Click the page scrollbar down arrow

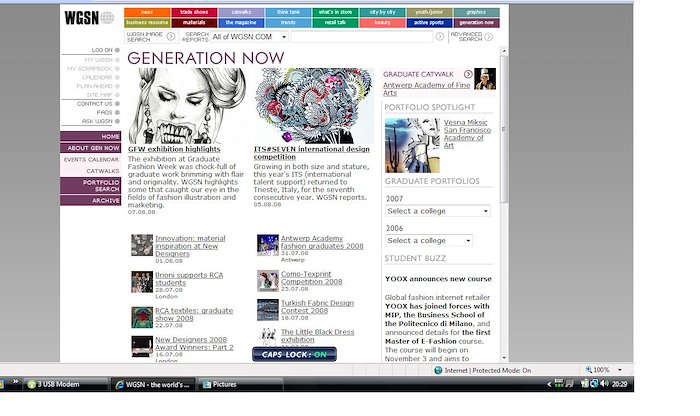tap(504, 358)
